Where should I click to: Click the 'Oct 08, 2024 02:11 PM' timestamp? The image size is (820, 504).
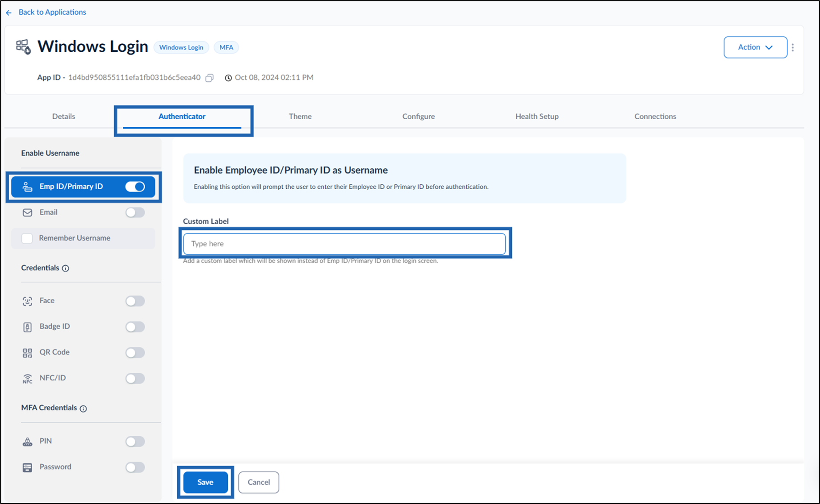click(274, 78)
